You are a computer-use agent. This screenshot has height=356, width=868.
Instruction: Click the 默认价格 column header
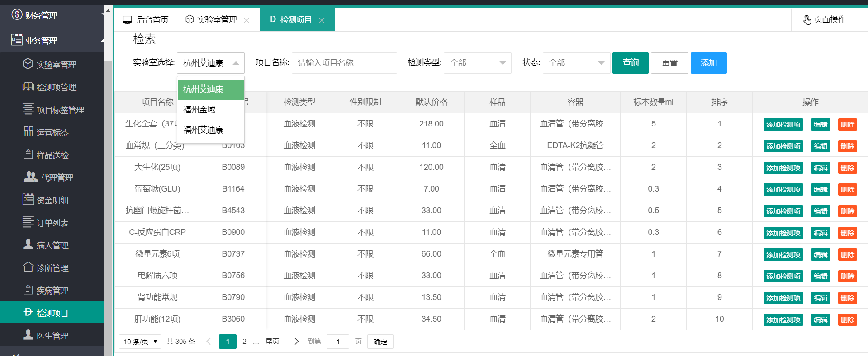tap(432, 102)
